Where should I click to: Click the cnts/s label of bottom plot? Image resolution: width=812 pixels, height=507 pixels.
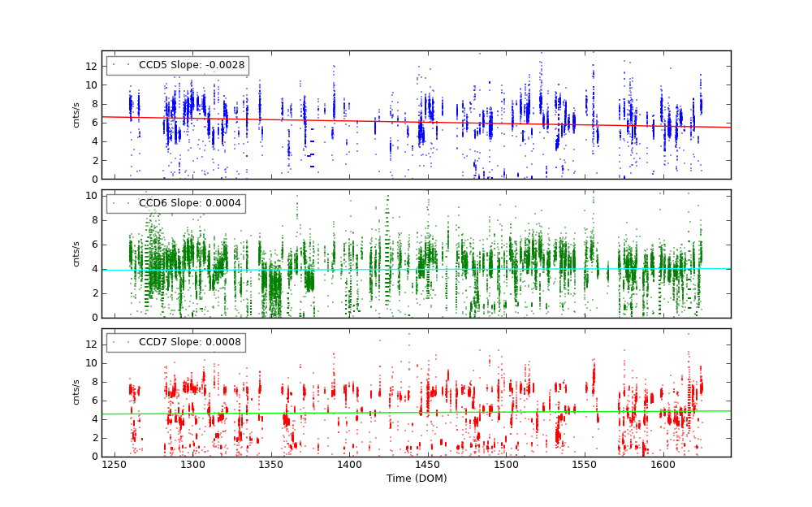(76, 392)
